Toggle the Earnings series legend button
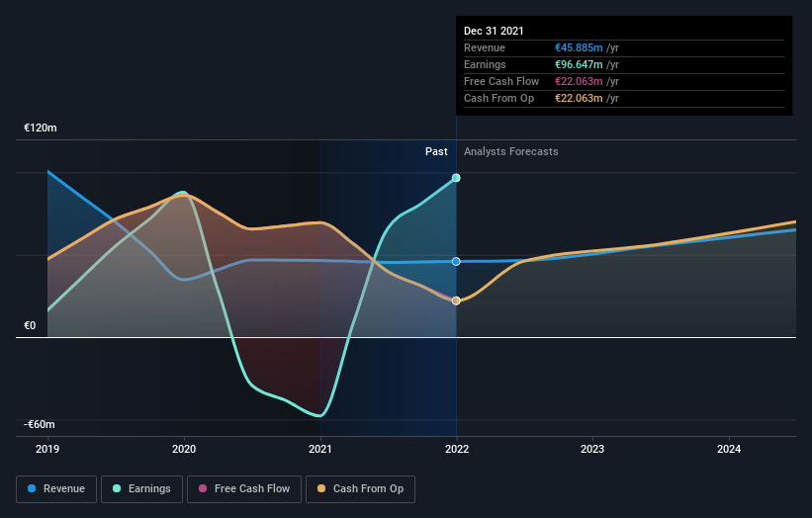 [x=141, y=489]
